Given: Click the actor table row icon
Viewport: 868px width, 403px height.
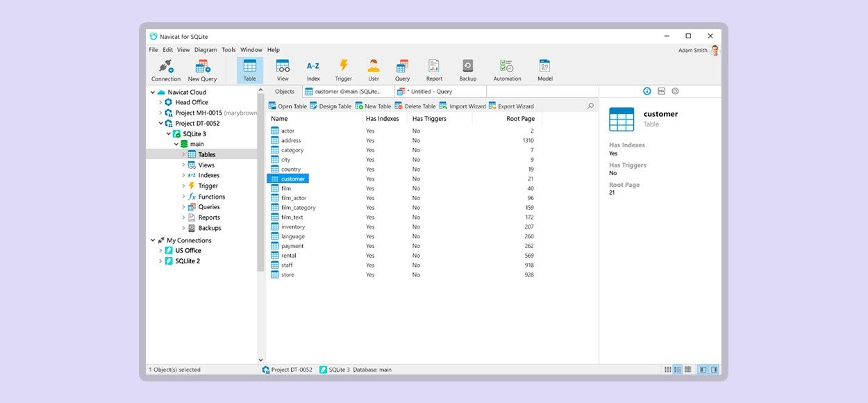Looking at the screenshot, I should [275, 131].
